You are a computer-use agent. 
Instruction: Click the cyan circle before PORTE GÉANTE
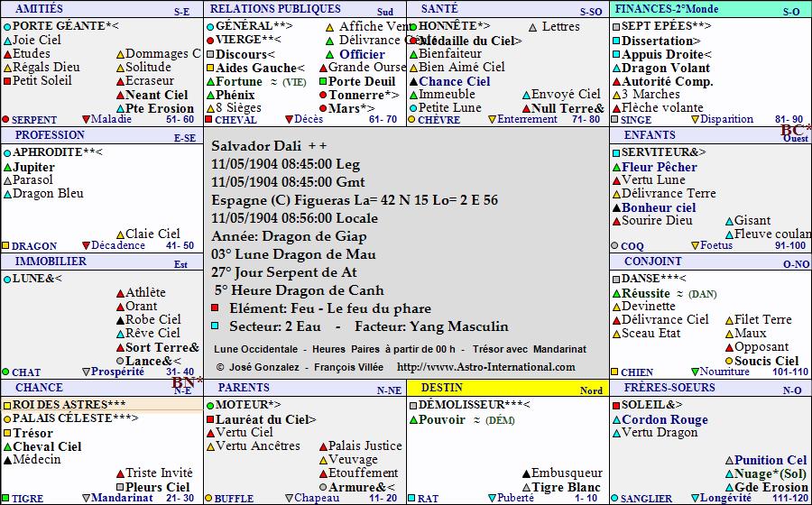click(x=7, y=26)
